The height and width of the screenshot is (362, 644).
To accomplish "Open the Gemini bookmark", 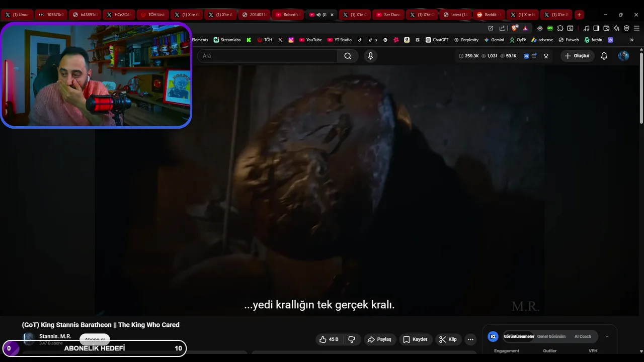I will (x=494, y=40).
